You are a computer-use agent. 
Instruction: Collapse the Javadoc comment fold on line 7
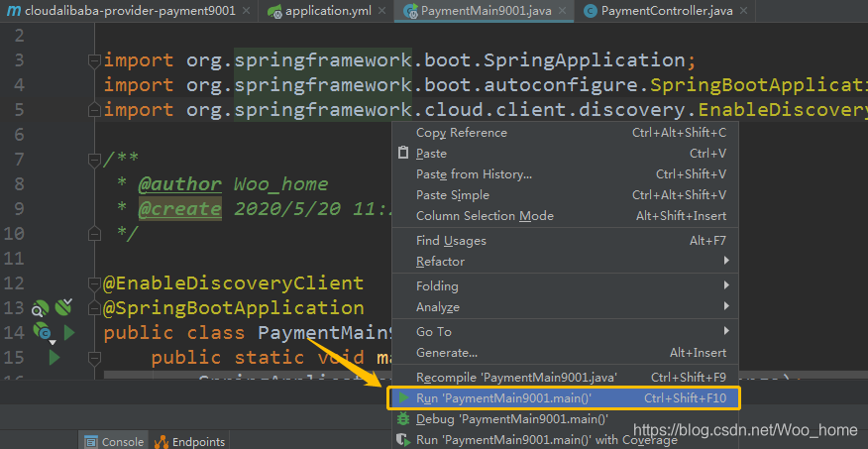pyautogui.click(x=95, y=160)
